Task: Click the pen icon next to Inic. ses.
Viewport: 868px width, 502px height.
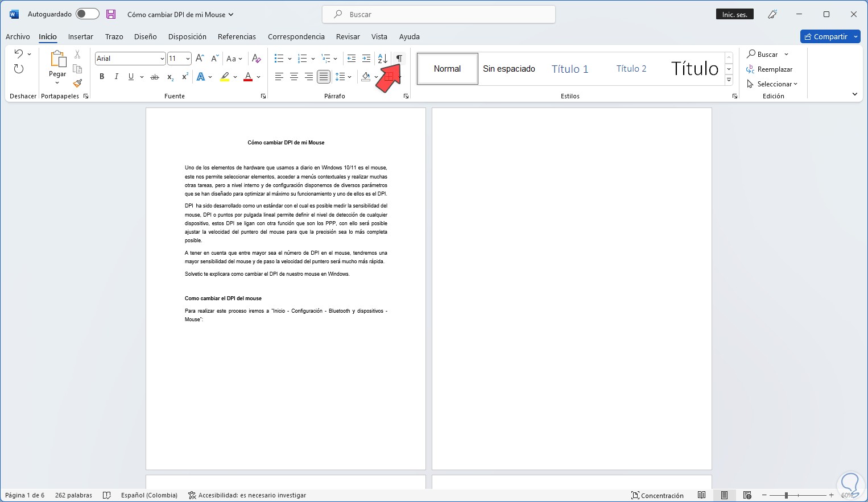Action: (772, 14)
